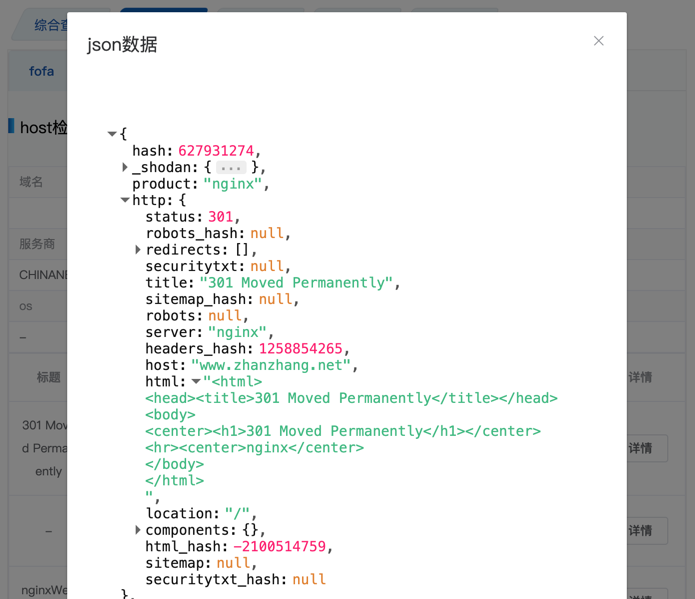Image resolution: width=695 pixels, height=599 pixels.
Task: Click first 详情 button in background table
Action: pos(648,448)
